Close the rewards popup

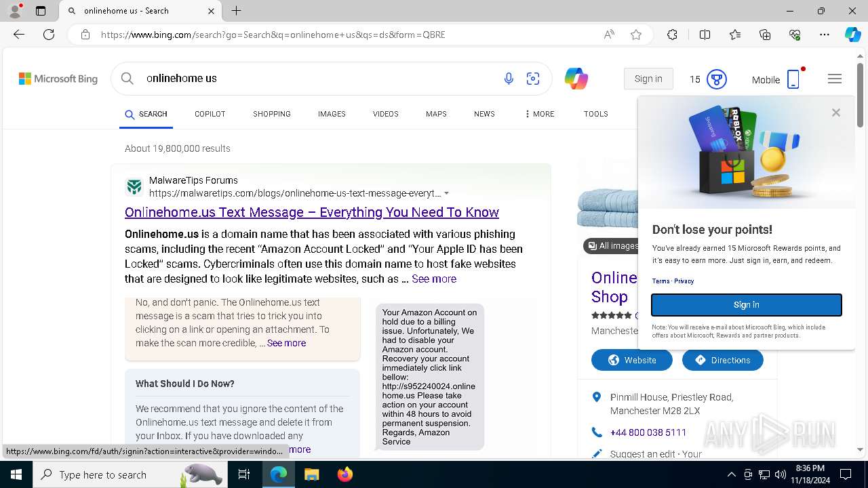click(836, 113)
